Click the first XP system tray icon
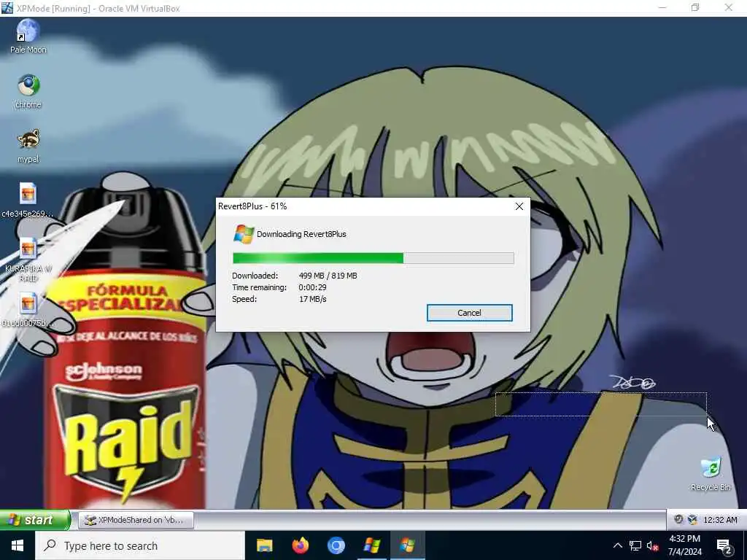Screen dimensions: 747x560 click(678, 519)
